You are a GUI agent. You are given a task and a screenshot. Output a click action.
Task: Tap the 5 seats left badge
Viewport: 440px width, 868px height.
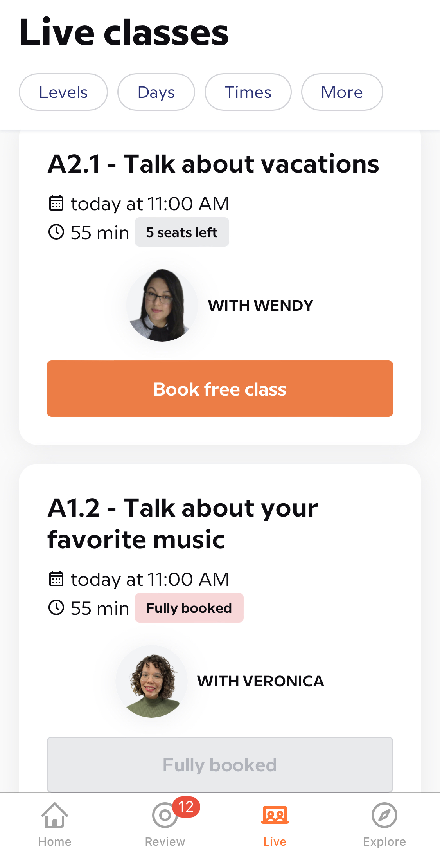click(x=182, y=232)
